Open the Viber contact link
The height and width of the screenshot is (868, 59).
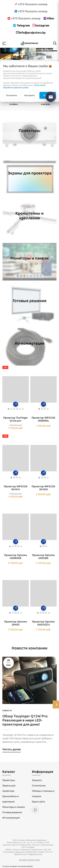pyautogui.click(x=49, y=19)
